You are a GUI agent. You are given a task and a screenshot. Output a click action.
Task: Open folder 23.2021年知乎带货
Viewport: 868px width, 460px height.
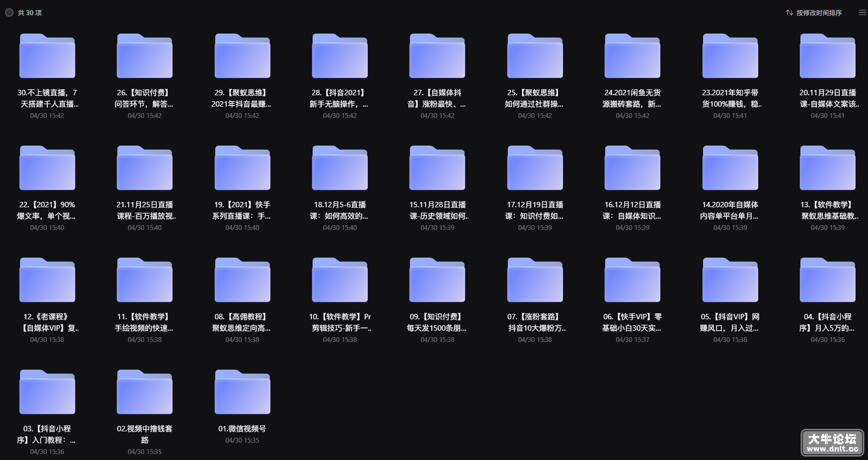(730, 56)
